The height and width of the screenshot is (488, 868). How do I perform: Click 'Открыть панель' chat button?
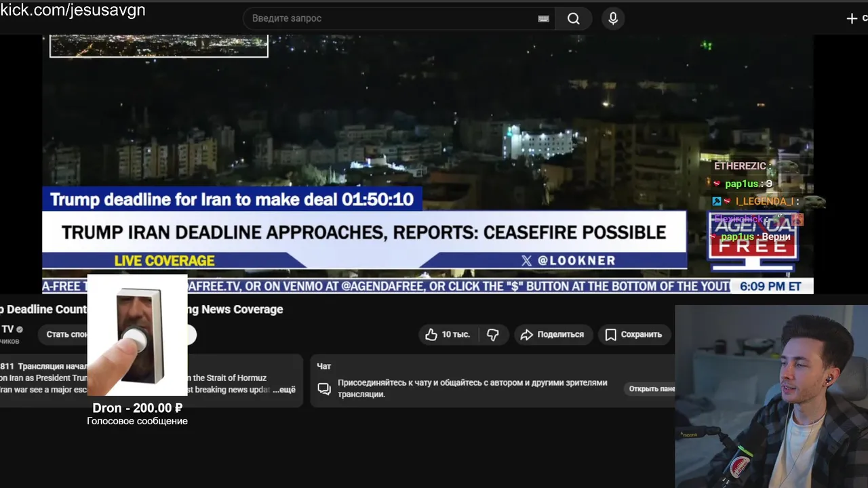[648, 389]
